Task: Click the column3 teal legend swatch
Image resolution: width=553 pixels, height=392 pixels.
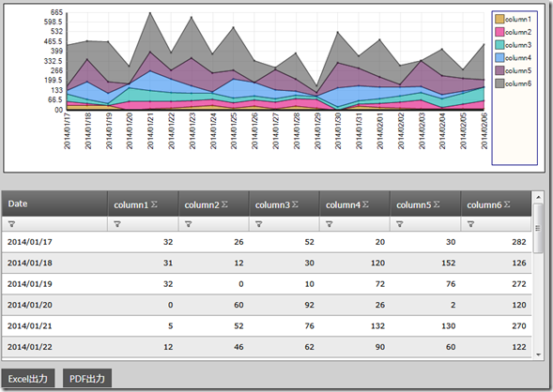Action: (499, 45)
